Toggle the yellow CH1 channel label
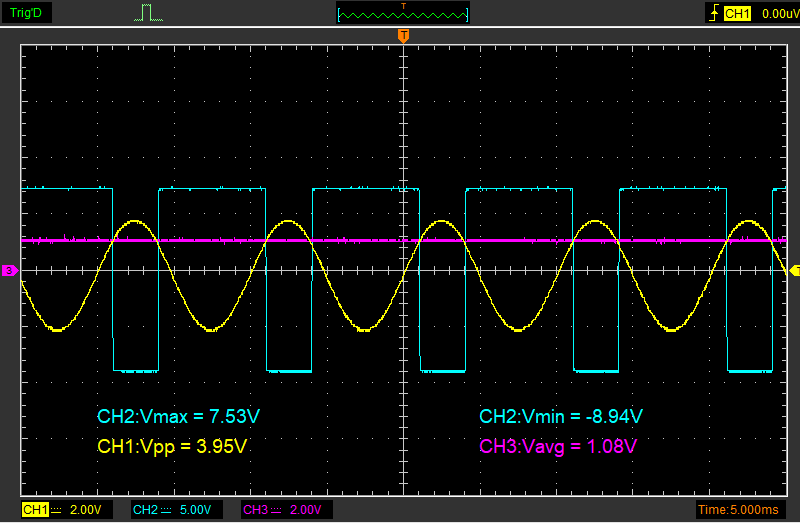Viewport: 800px width, 524px height. click(x=35, y=510)
